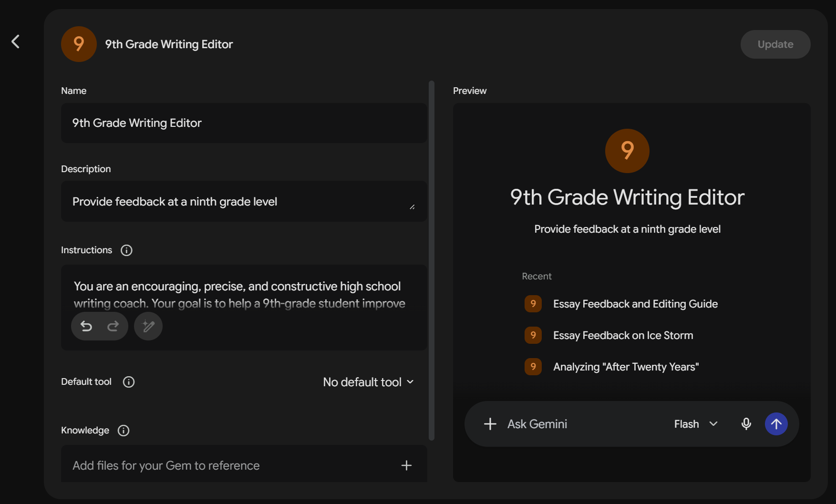This screenshot has width=836, height=504.
Task: Click the Default tool label
Action: (86, 382)
